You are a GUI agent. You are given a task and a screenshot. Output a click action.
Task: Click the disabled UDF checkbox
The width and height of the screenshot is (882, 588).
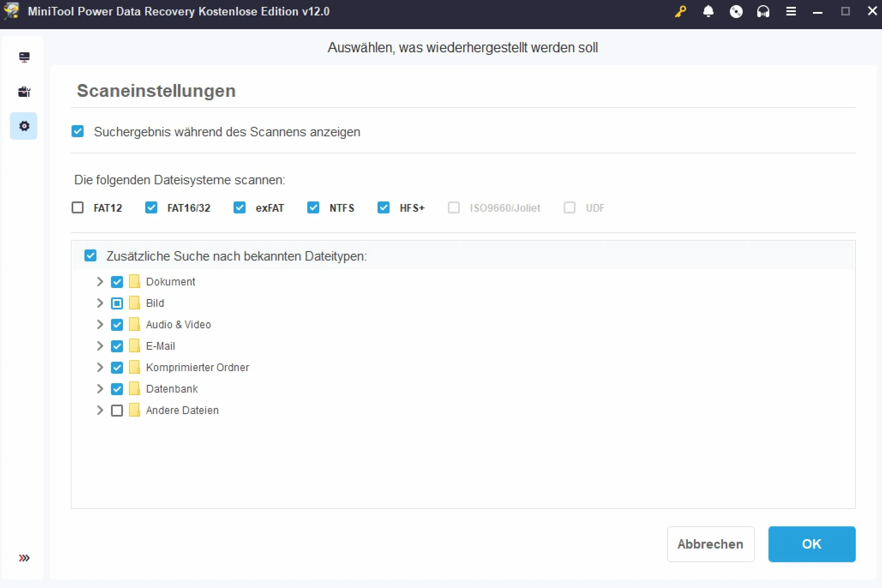570,207
